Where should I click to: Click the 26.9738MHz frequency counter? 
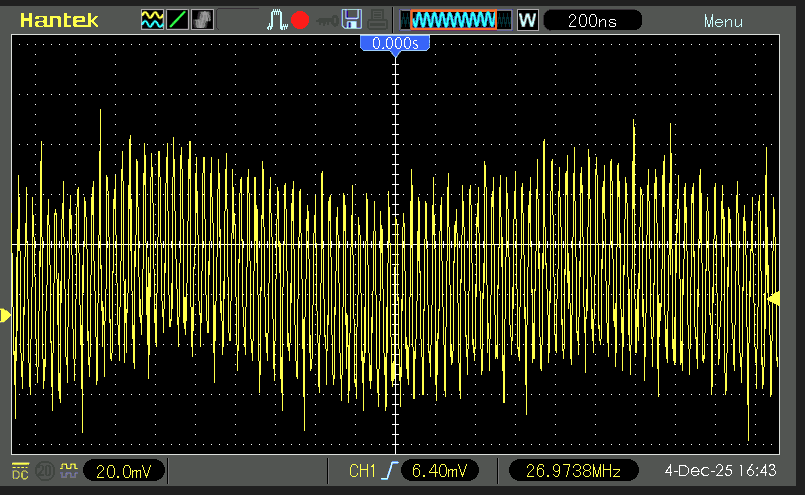[575, 471]
